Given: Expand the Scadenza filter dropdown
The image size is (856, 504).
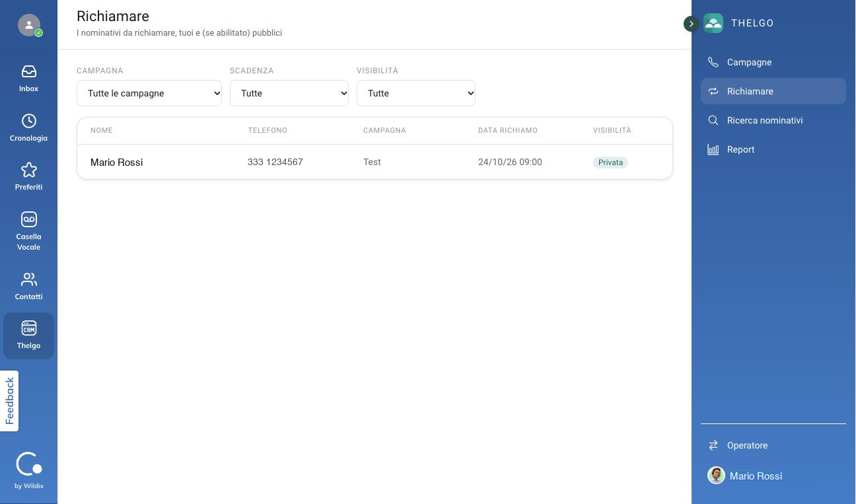Looking at the screenshot, I should (289, 93).
